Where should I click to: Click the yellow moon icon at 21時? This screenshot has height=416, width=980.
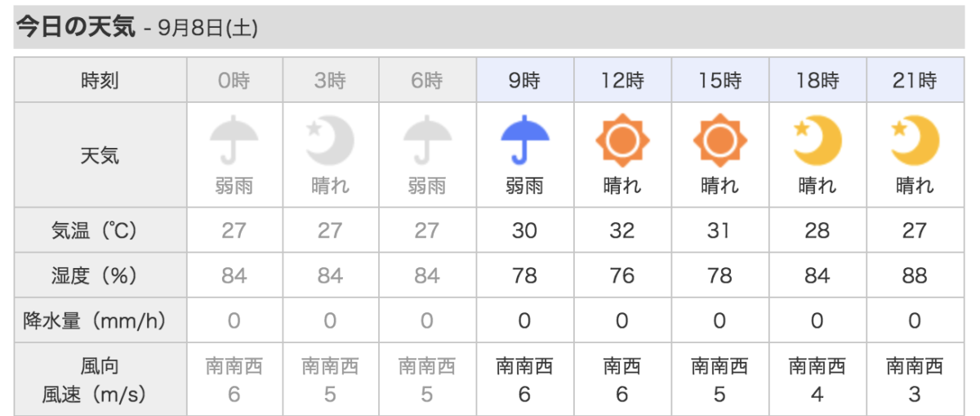click(x=915, y=141)
